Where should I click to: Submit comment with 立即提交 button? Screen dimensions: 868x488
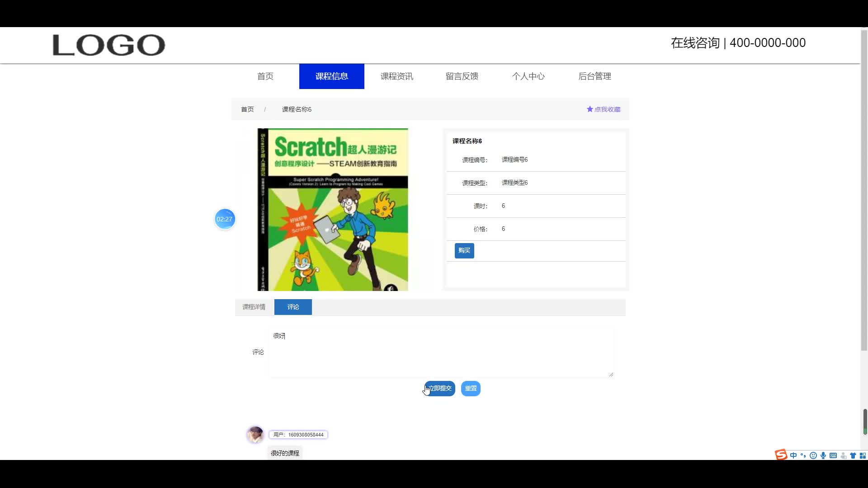point(439,389)
